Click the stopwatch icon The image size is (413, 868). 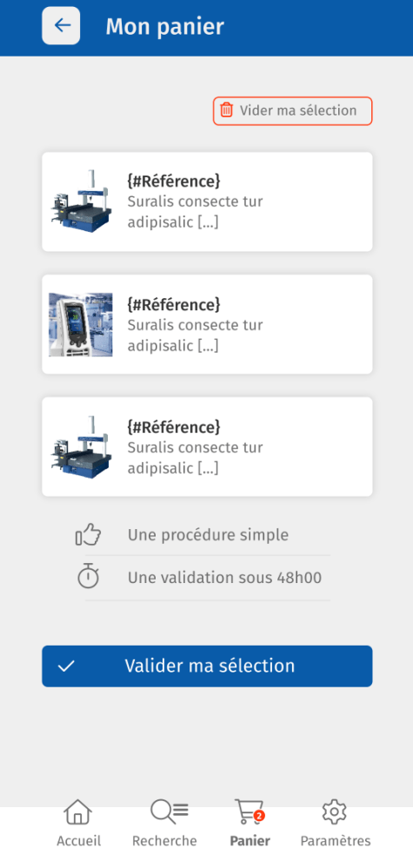coord(88,576)
